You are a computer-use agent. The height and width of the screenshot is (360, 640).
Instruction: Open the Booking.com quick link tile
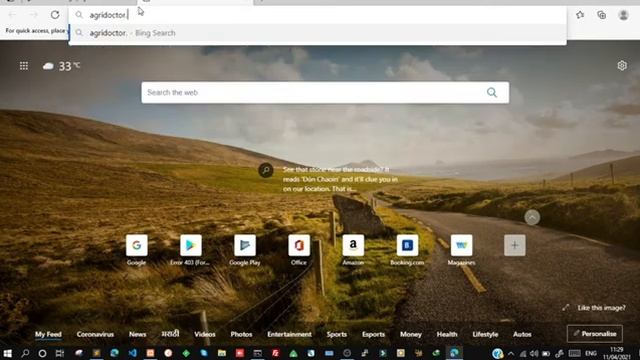(407, 250)
